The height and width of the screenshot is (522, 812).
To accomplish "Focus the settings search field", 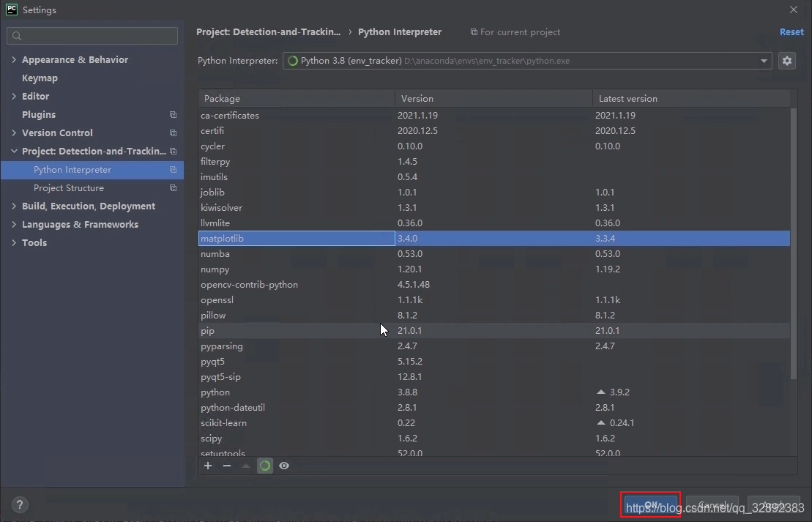I will pos(92,36).
